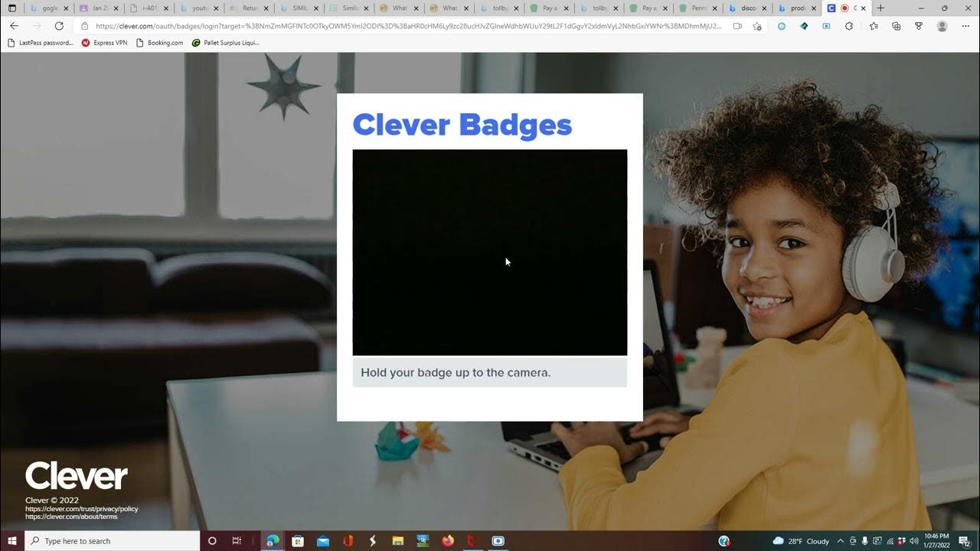Close the current Clever tab
980x551 pixels.
(864, 8)
